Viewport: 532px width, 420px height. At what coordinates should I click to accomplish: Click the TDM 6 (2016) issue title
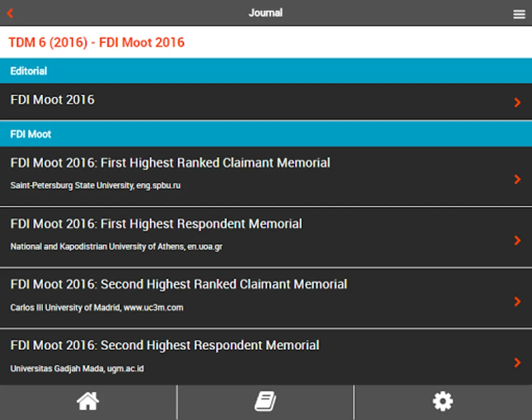[97, 42]
